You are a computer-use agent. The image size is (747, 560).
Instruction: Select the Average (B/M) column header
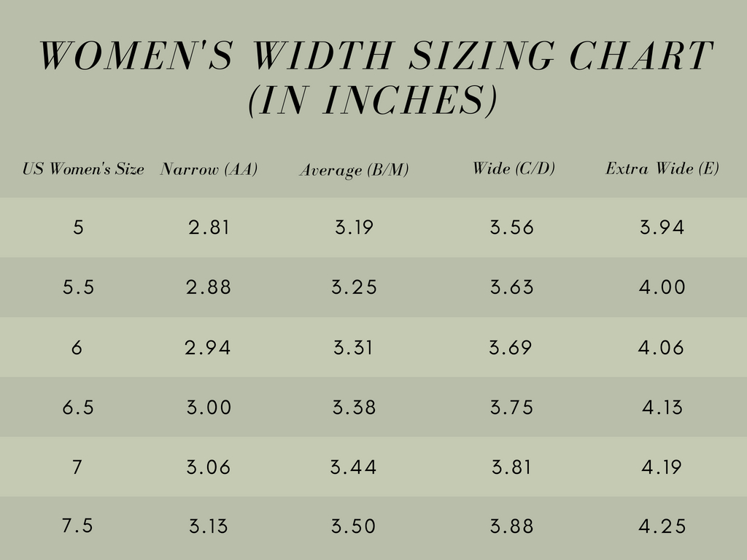click(354, 170)
